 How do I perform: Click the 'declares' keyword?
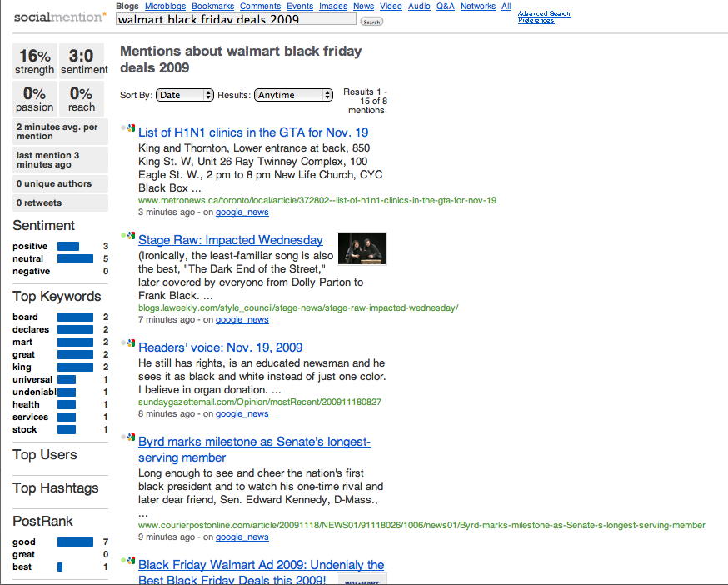[31, 329]
